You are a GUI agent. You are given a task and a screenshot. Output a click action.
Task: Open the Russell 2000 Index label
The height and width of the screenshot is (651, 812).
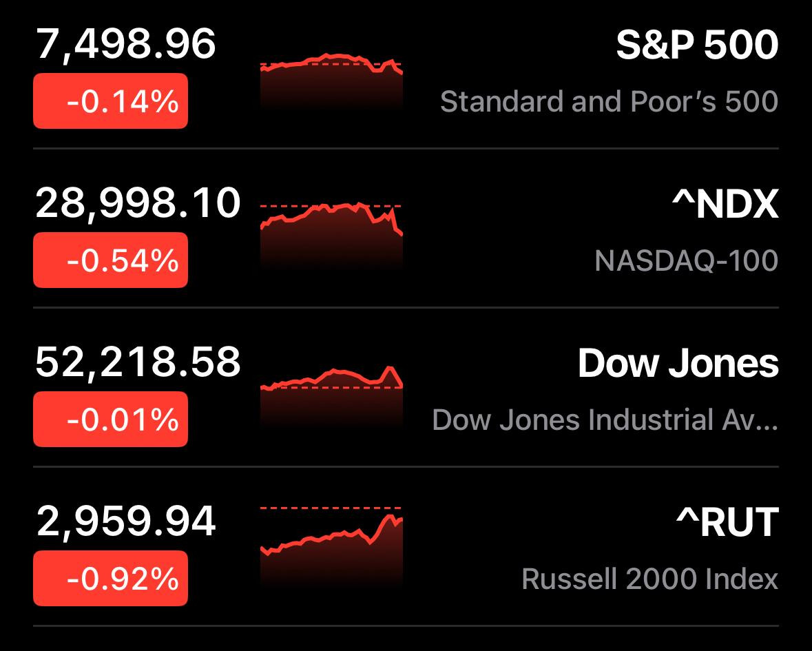point(650,579)
